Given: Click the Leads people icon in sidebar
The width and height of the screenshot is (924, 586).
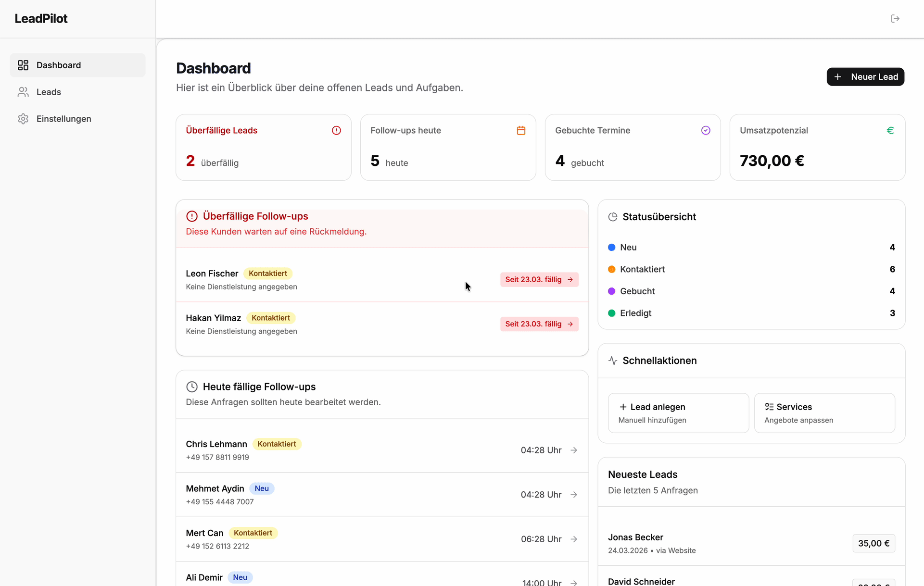Looking at the screenshot, I should (23, 92).
